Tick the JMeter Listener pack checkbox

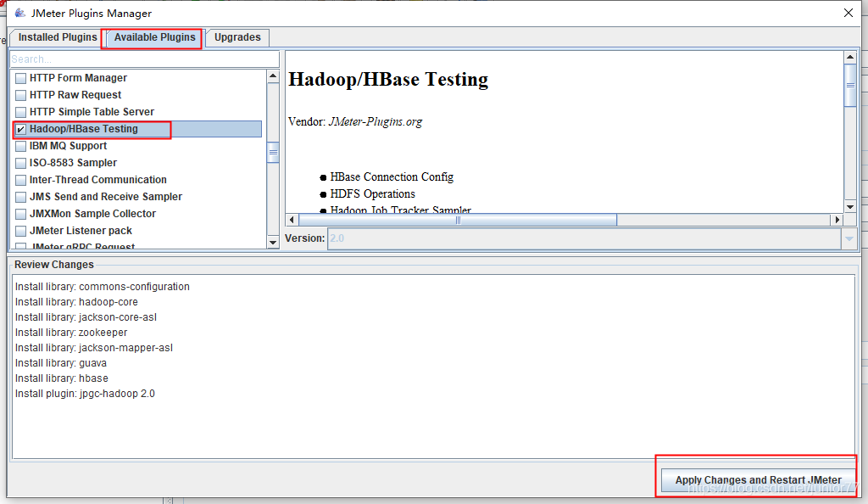pos(21,231)
